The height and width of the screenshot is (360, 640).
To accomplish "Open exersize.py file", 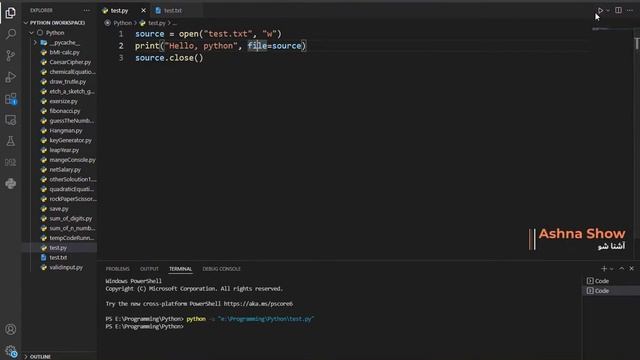I will 63,101.
